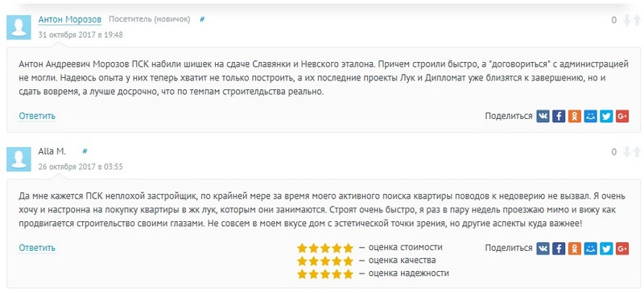Share Anton Morozov's comment on Odnoklassniki
Screen dimensions: 644x292
click(575, 116)
